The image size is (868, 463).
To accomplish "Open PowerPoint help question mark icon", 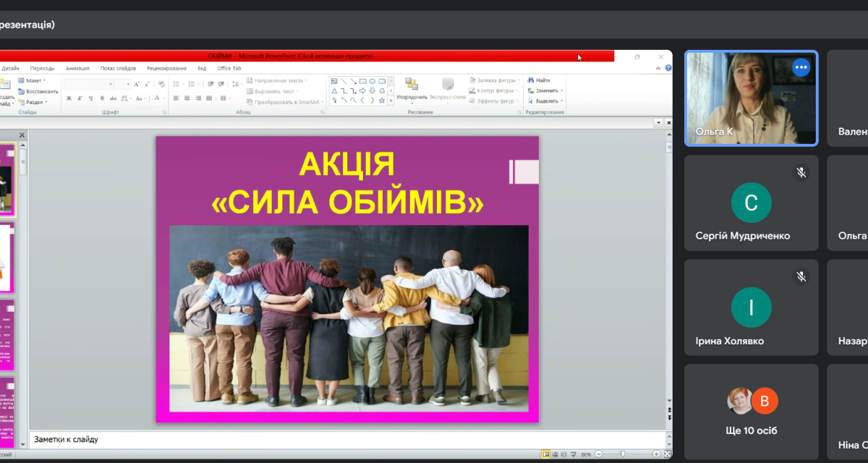I will tap(668, 68).
